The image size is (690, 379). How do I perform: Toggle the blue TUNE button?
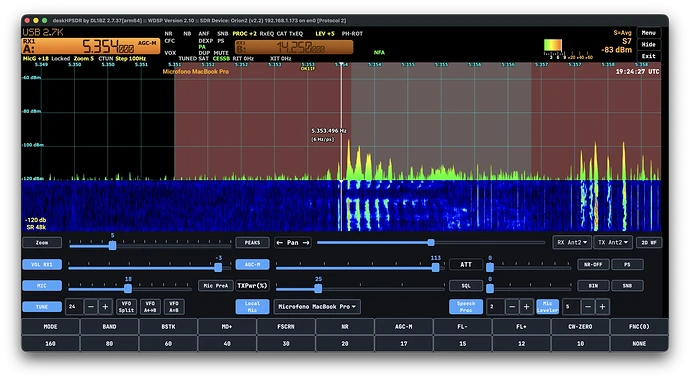42,307
